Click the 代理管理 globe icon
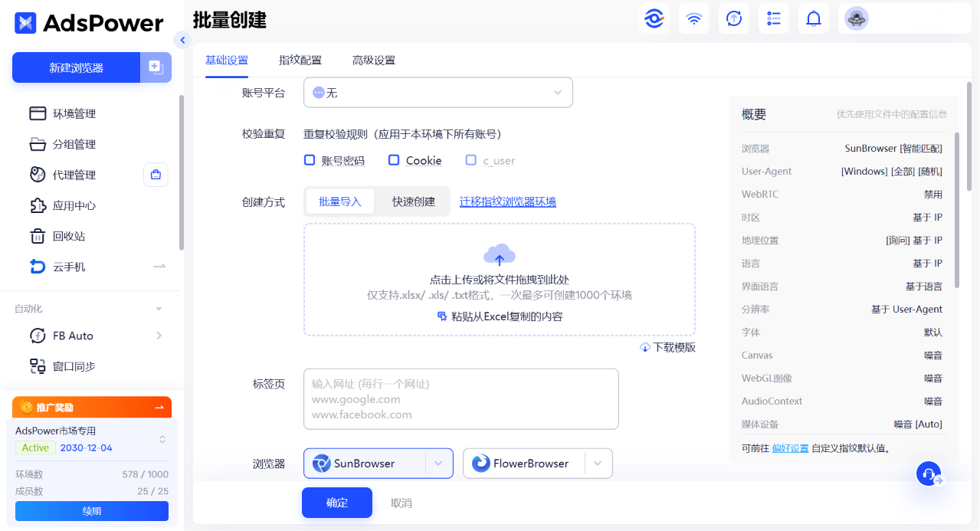The height and width of the screenshot is (531, 980). [x=38, y=175]
